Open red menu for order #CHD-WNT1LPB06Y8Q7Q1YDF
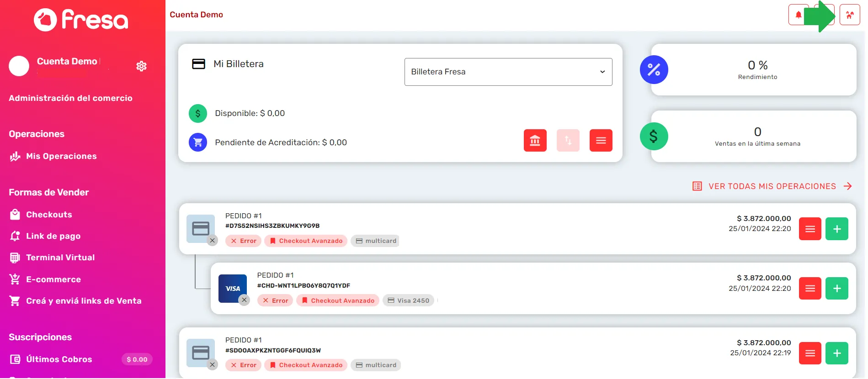 point(810,289)
